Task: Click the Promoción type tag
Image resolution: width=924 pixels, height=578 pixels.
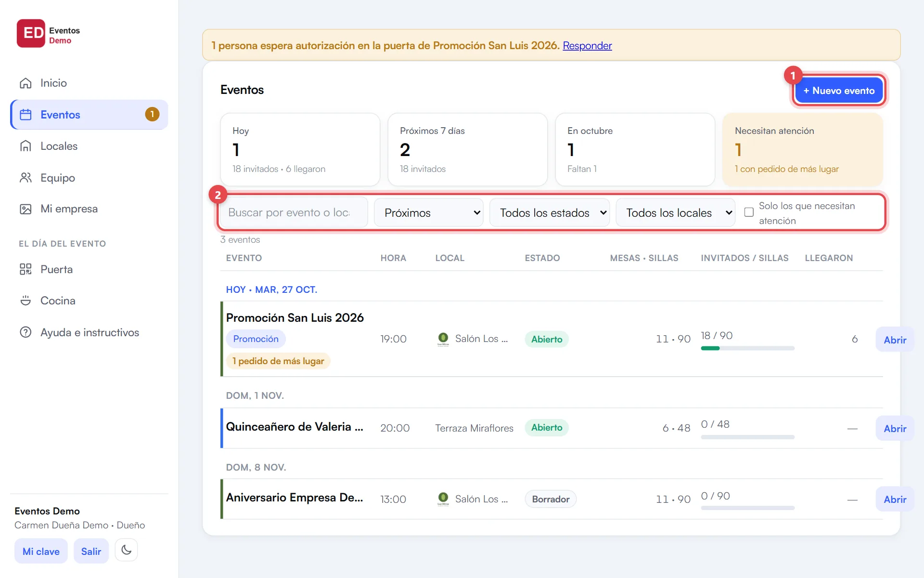Action: [x=256, y=339]
